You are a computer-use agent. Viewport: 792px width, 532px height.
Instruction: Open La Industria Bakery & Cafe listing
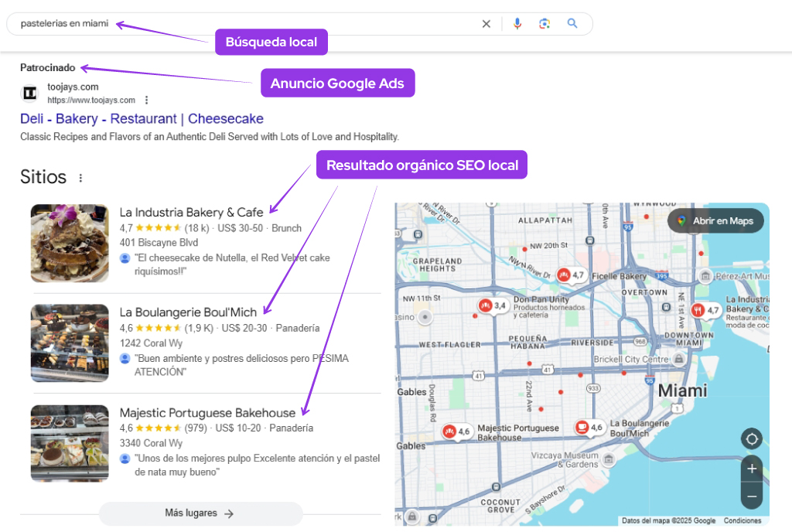[x=192, y=213]
